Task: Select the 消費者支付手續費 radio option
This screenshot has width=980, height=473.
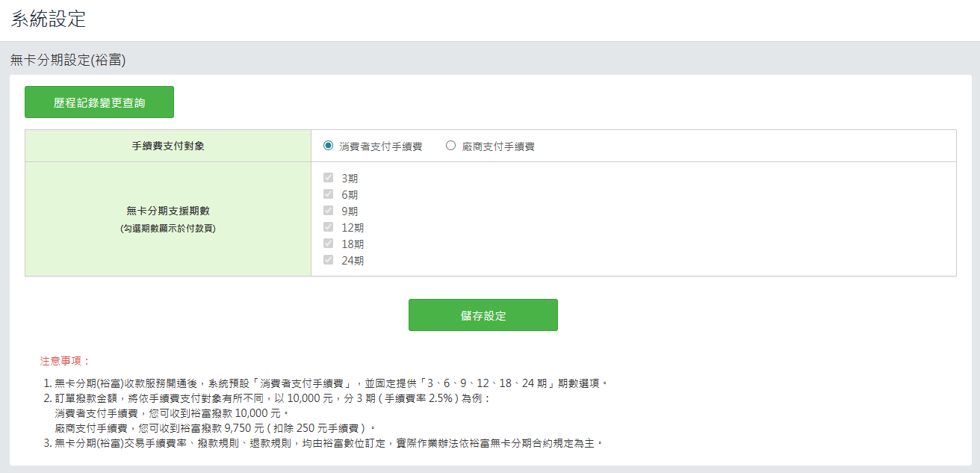Action: tap(329, 146)
